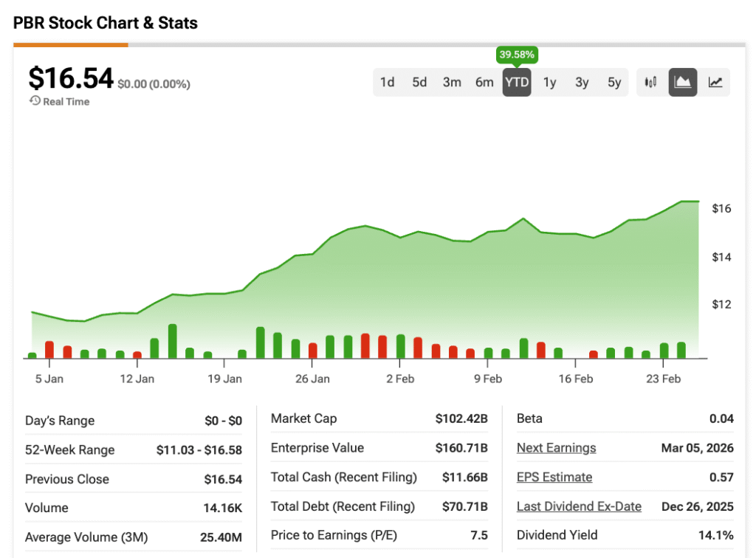Click the Real Time clock icon
The image size is (756, 558).
point(35,100)
